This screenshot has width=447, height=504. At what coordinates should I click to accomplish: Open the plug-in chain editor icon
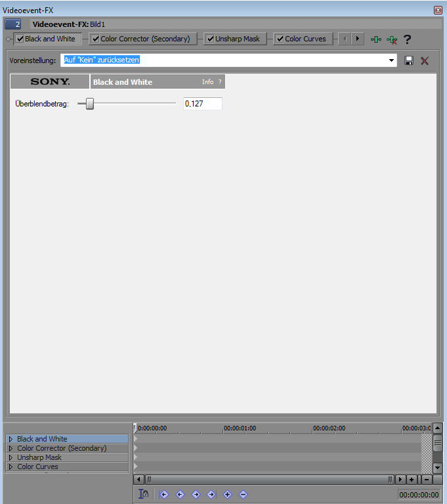pyautogui.click(x=375, y=39)
